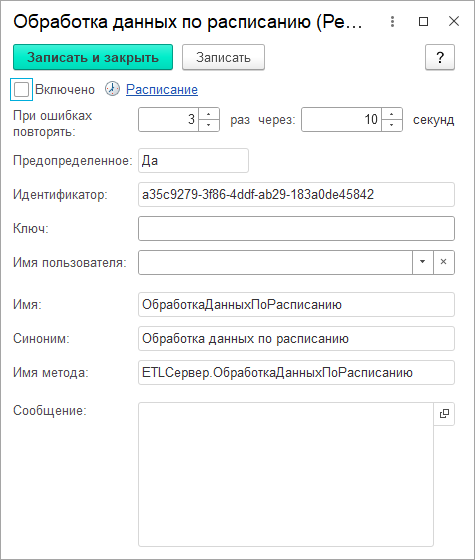Click the 'Имя метода' field with ETLСервер value
The image size is (475, 560).
[x=296, y=372]
